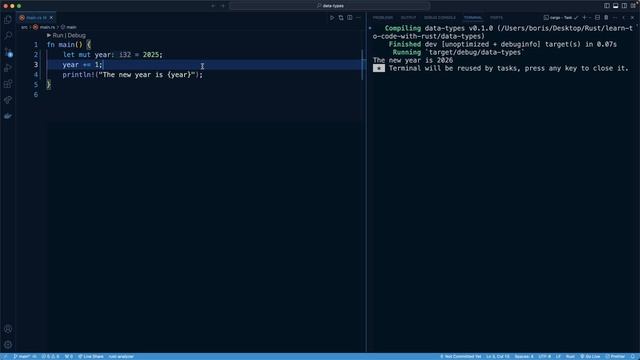Close the terminal panel
Viewport: 640px width, 360px height.
[x=633, y=18]
